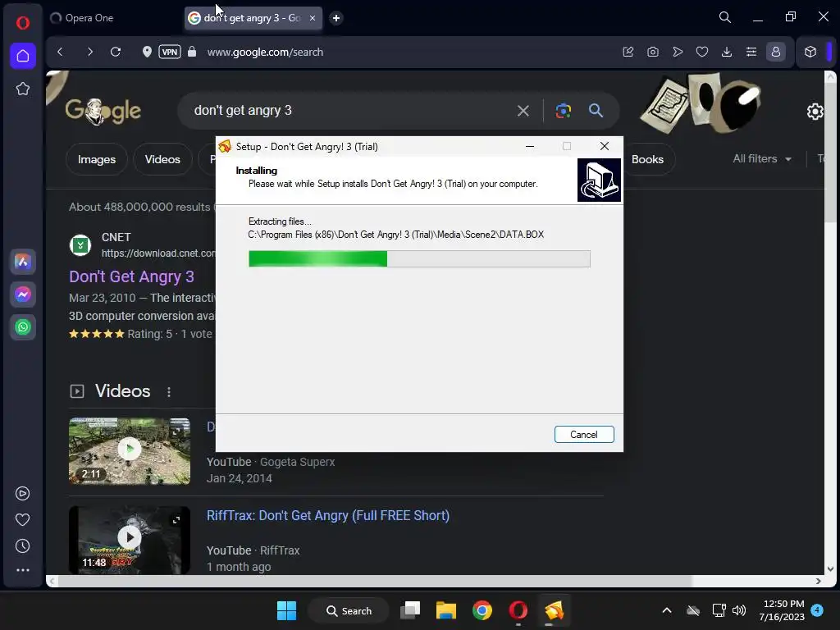Open File Explorer from taskbar
The width and height of the screenshot is (840, 630).
tap(445, 610)
